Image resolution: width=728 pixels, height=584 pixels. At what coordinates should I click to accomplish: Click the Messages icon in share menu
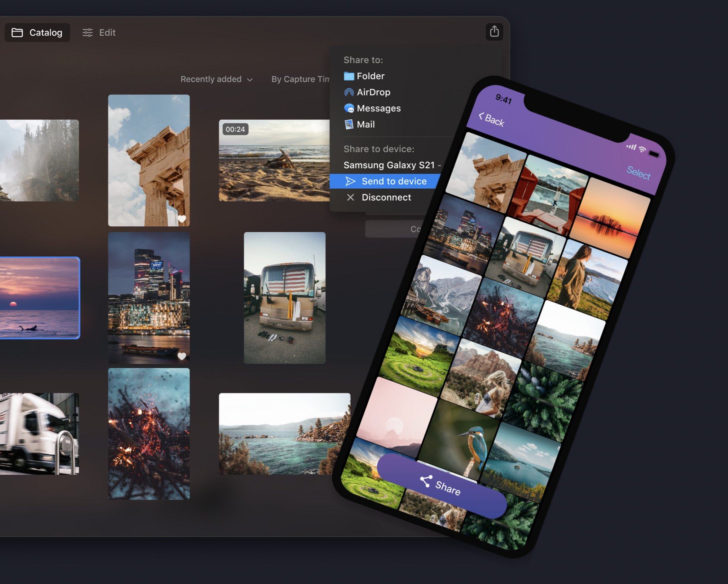point(349,109)
